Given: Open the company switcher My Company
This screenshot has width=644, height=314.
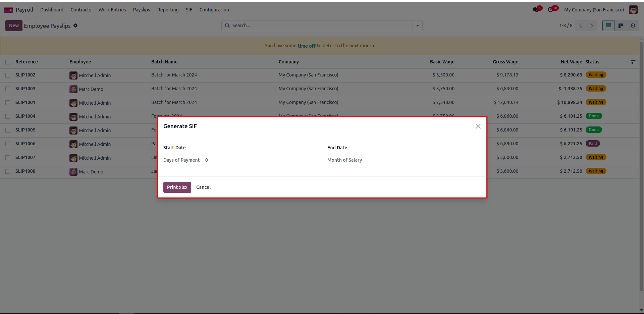Looking at the screenshot, I should point(594,10).
